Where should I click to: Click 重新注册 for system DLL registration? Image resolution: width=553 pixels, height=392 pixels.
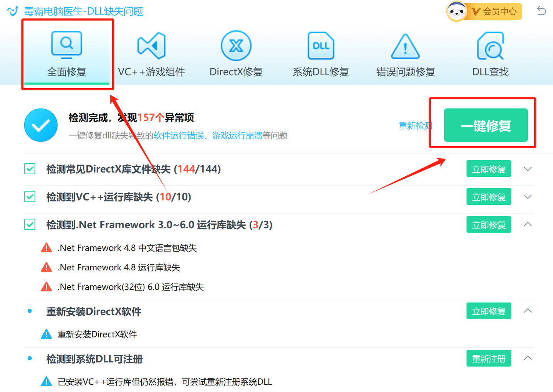488,358
